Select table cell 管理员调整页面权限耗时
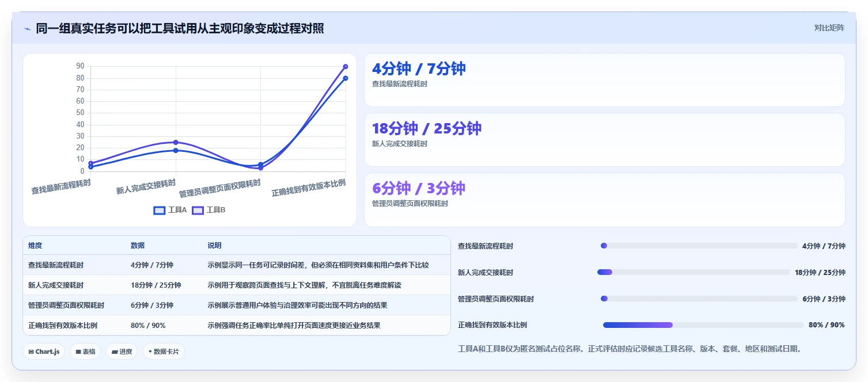 pos(66,305)
